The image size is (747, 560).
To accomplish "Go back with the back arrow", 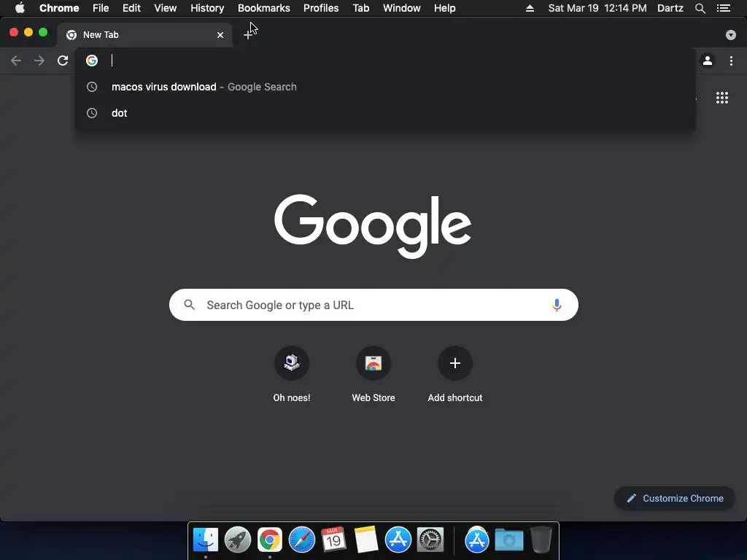I will point(16,61).
